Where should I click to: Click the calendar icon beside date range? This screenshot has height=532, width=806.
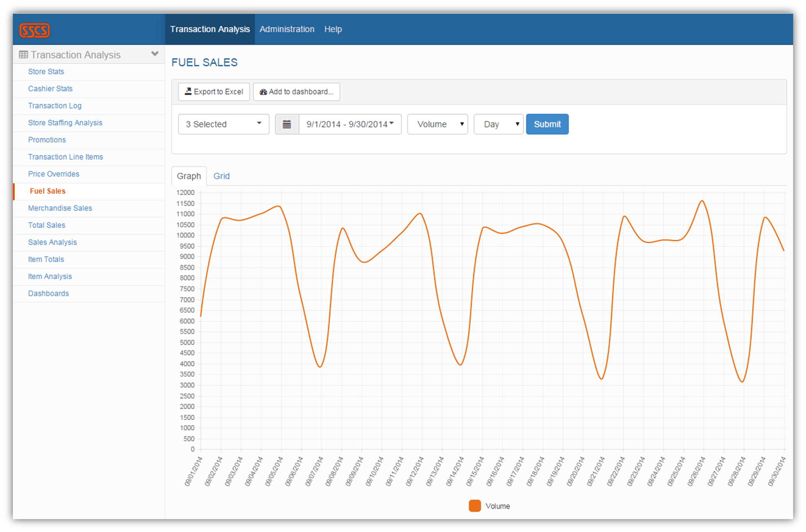point(287,124)
